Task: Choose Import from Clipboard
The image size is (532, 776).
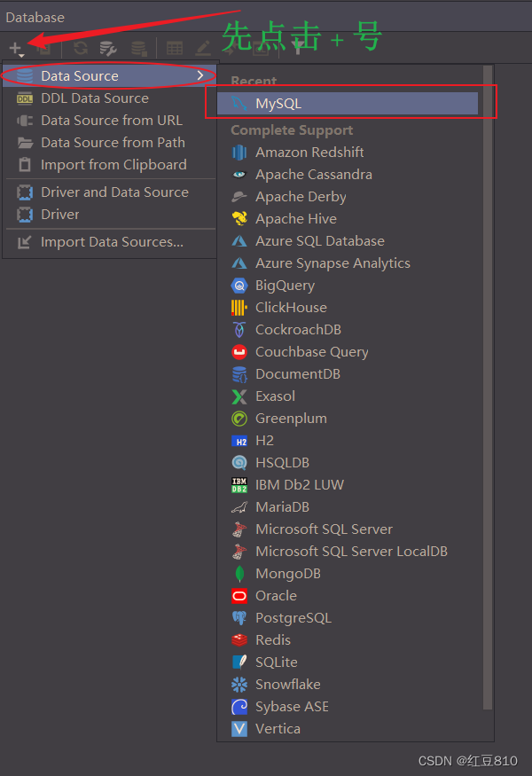Action: [x=109, y=165]
